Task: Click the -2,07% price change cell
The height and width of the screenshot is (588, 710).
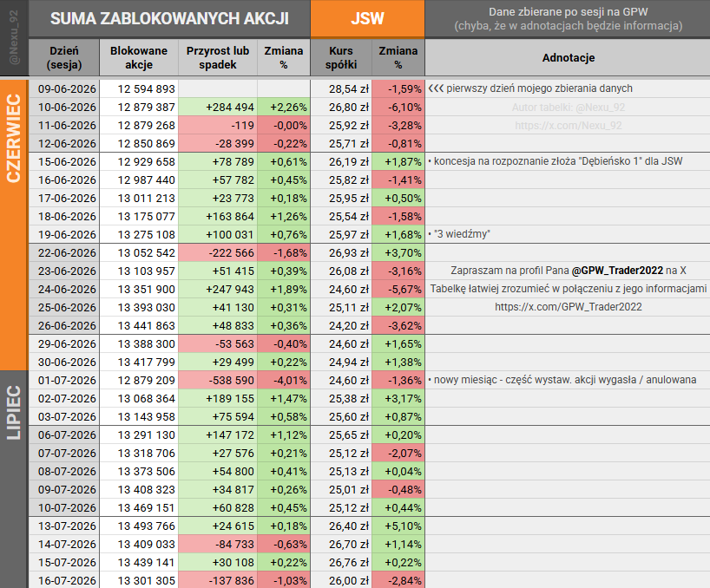Action: coord(398,453)
